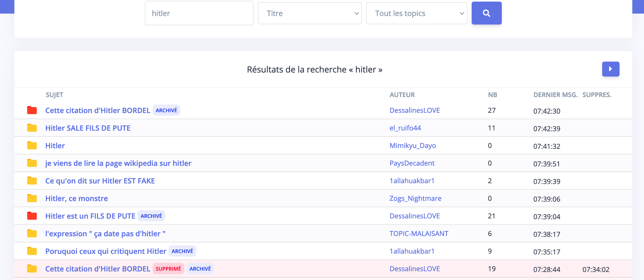
Task: Click folder icon for EST FAKE topic
Action: (32, 181)
